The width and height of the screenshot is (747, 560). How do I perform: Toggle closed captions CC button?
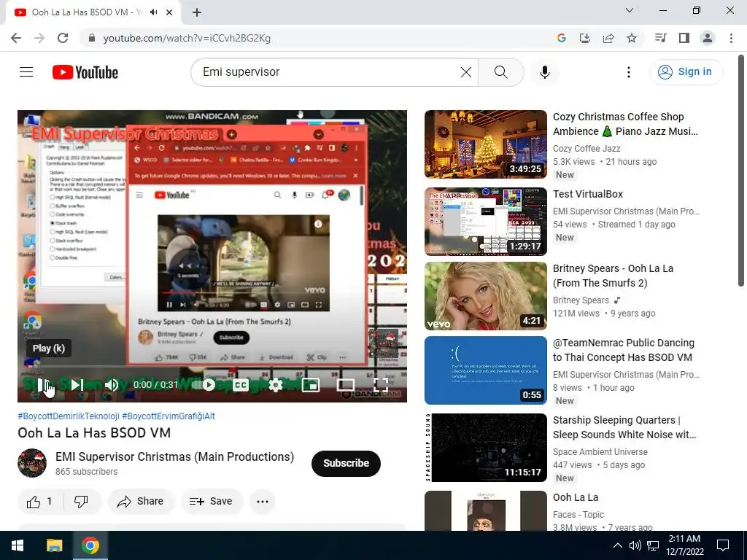[x=241, y=385]
